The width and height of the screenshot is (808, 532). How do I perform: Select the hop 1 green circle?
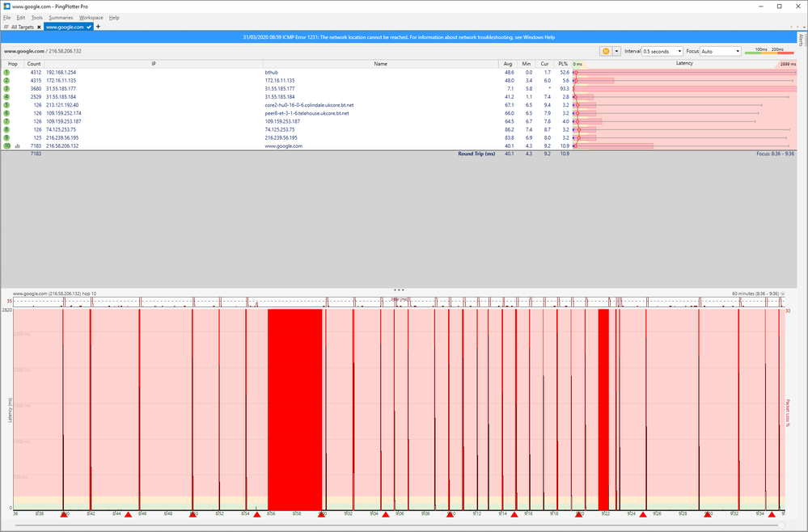(6, 72)
